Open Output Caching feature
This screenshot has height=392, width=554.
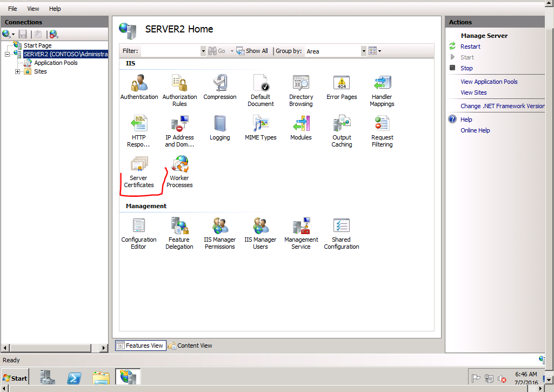tap(342, 131)
